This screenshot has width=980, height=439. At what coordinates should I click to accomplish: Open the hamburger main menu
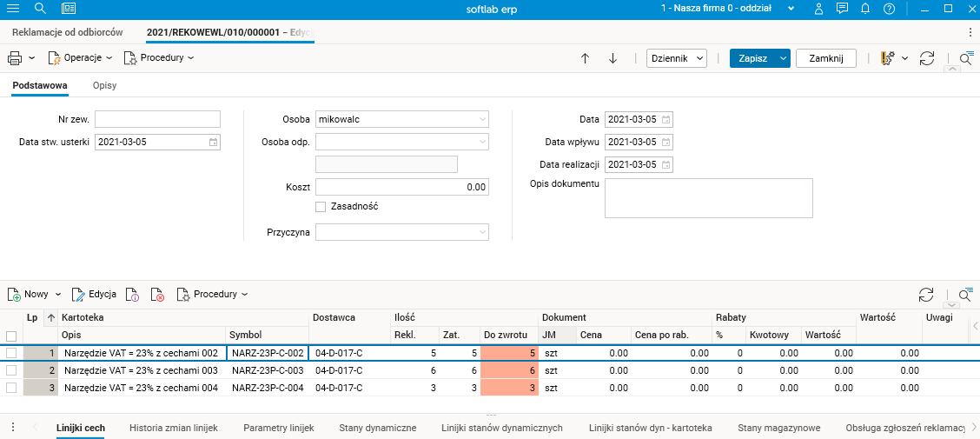click(x=12, y=9)
